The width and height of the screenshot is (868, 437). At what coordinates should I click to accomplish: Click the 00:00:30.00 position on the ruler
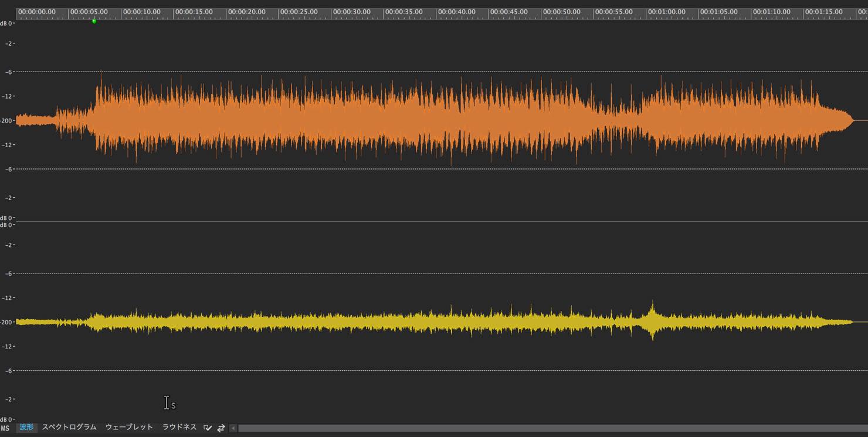click(x=351, y=12)
